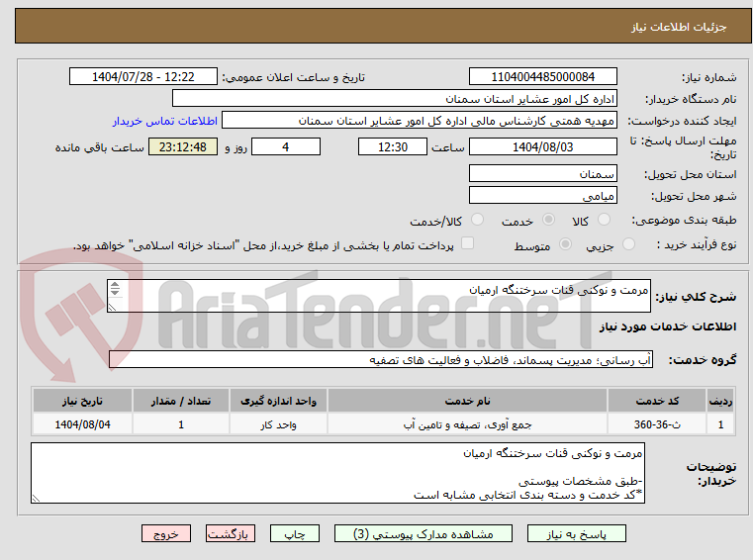Image resolution: width=753 pixels, height=560 pixels.
Task: Click the delivery province field 'سمنان'
Action: pos(542,174)
